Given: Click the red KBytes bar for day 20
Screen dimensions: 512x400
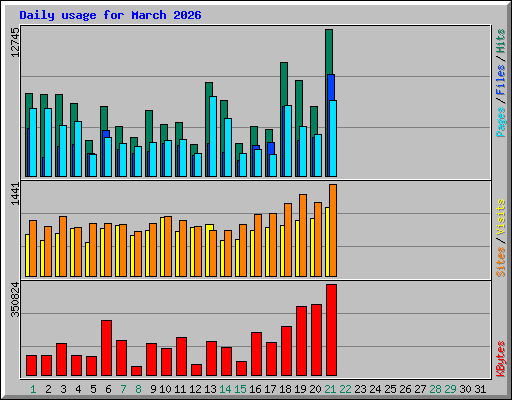Looking at the screenshot, I should 316,340.
